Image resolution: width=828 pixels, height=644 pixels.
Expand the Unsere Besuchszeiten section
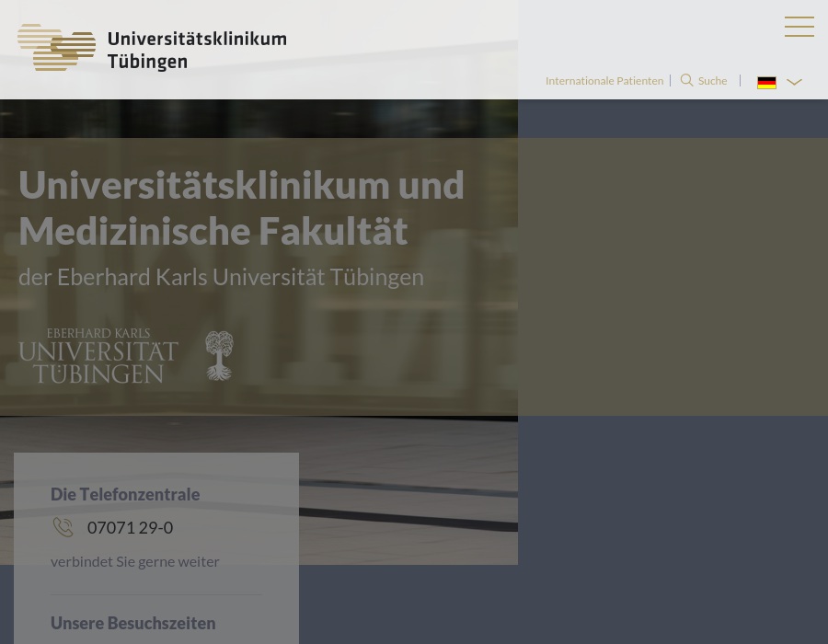click(132, 623)
